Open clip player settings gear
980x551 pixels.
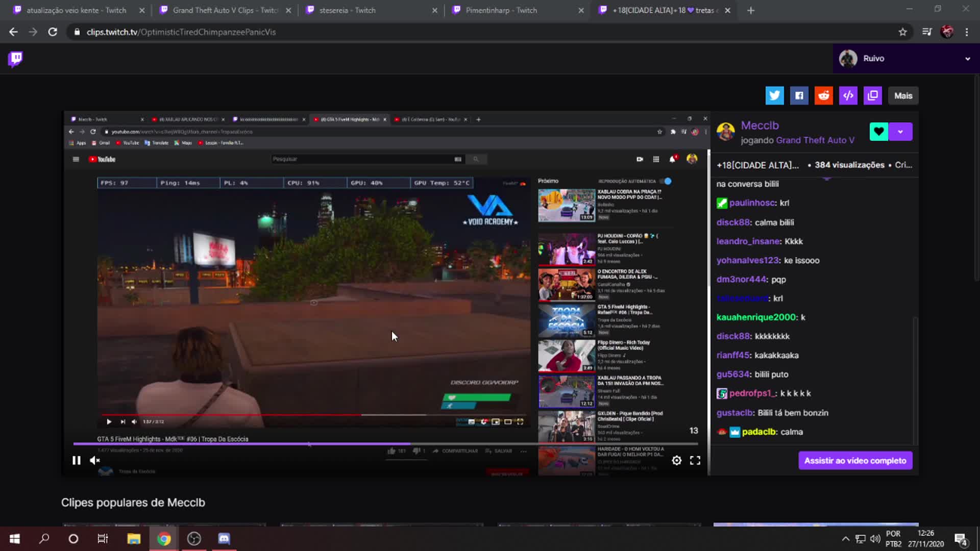tap(676, 460)
